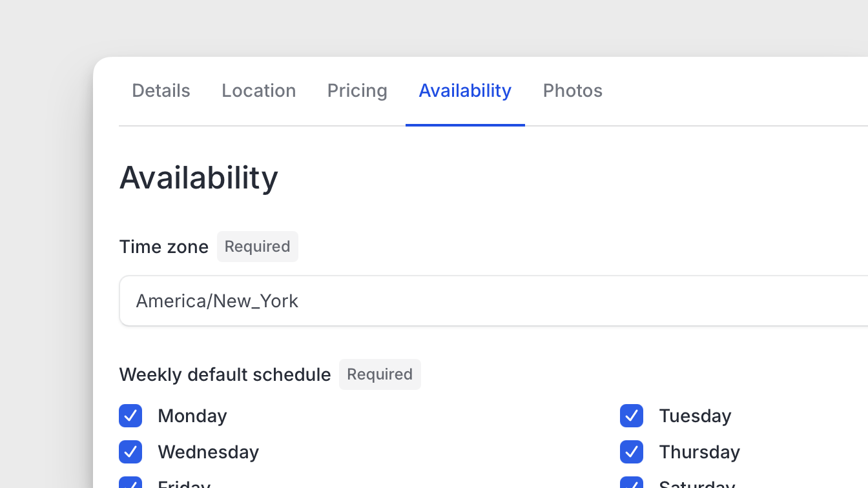
Task: Switch to the Details tab
Action: (x=161, y=91)
